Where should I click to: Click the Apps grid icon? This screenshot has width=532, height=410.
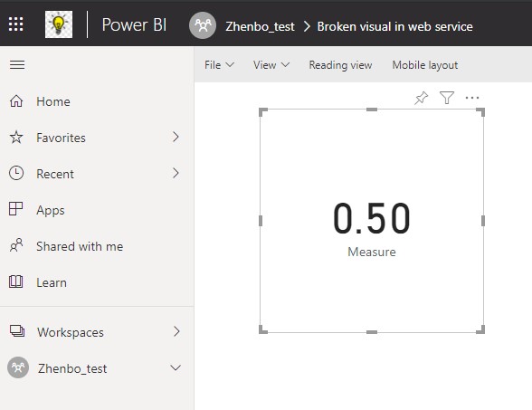point(16,209)
